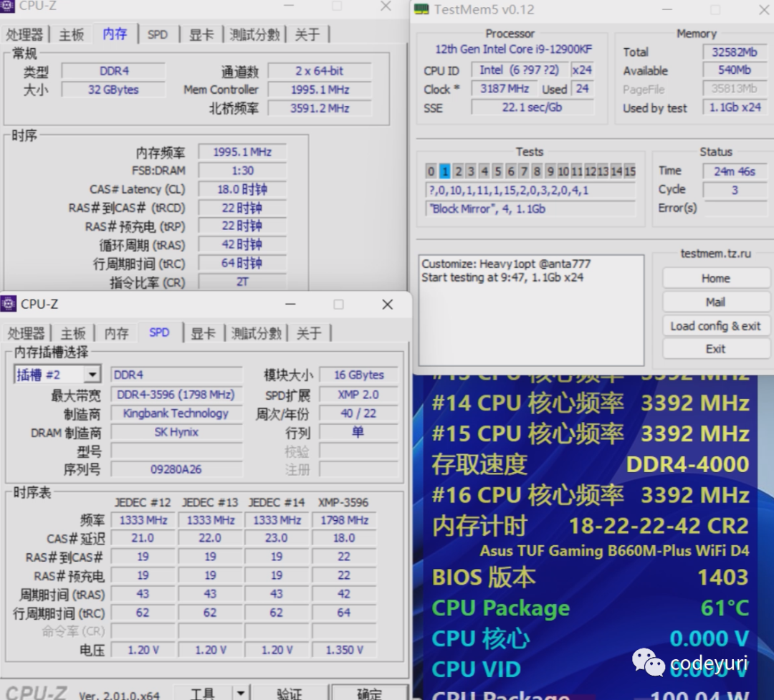Viewport: 774px width, 700px height.
Task: Select the 关于 tab in the upper CPU-Z window
Action: click(307, 34)
